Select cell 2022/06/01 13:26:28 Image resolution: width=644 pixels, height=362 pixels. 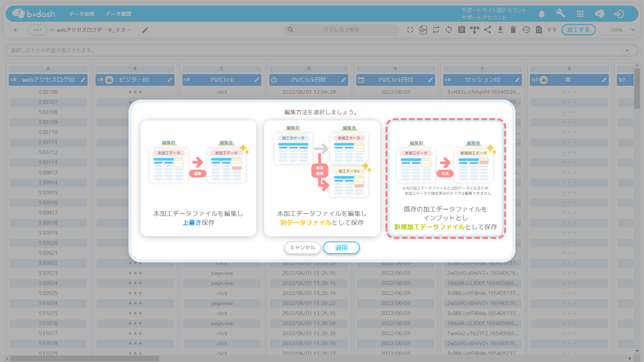(308, 333)
